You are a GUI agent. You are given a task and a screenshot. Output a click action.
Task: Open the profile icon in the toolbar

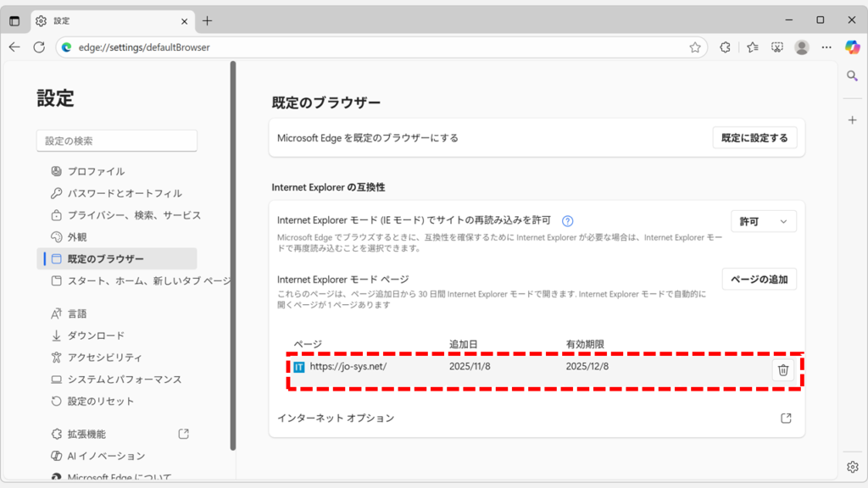click(802, 47)
